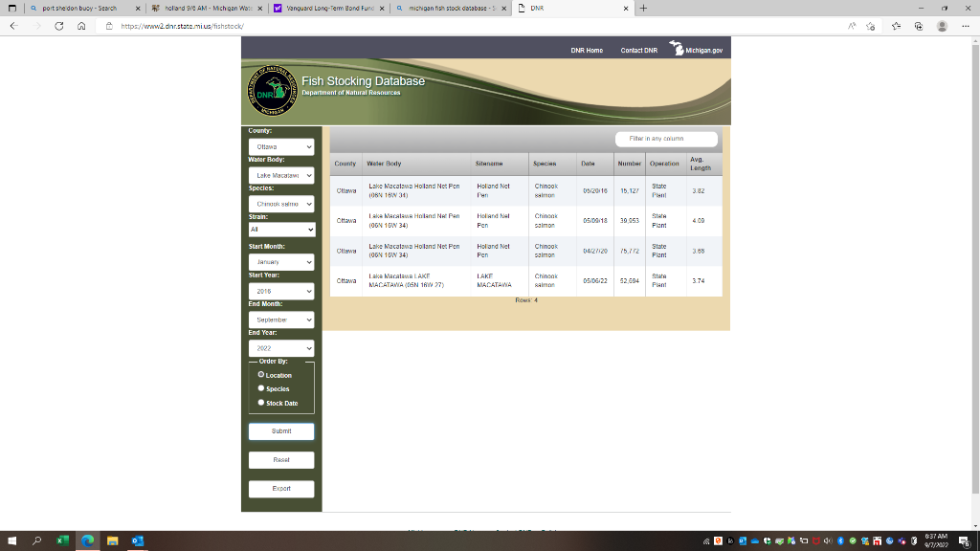Refresh the page with browser reload icon
Screen dimensions: 980x551
59,27
